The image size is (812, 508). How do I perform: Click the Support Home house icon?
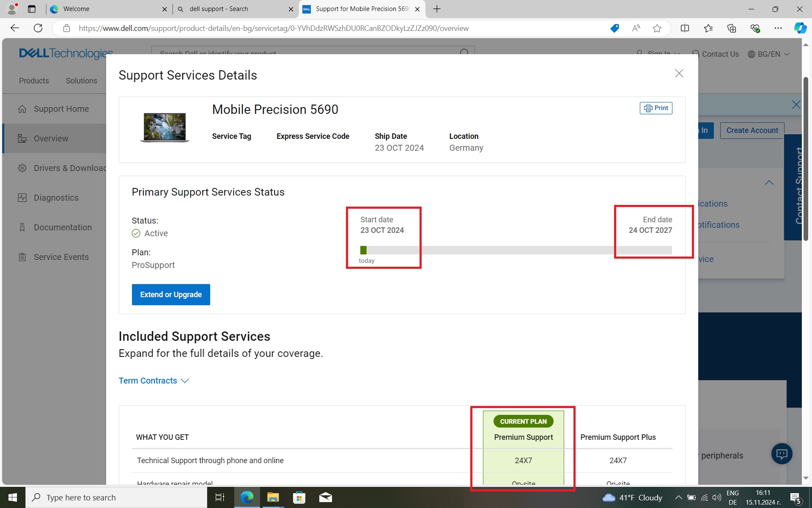[x=22, y=109]
